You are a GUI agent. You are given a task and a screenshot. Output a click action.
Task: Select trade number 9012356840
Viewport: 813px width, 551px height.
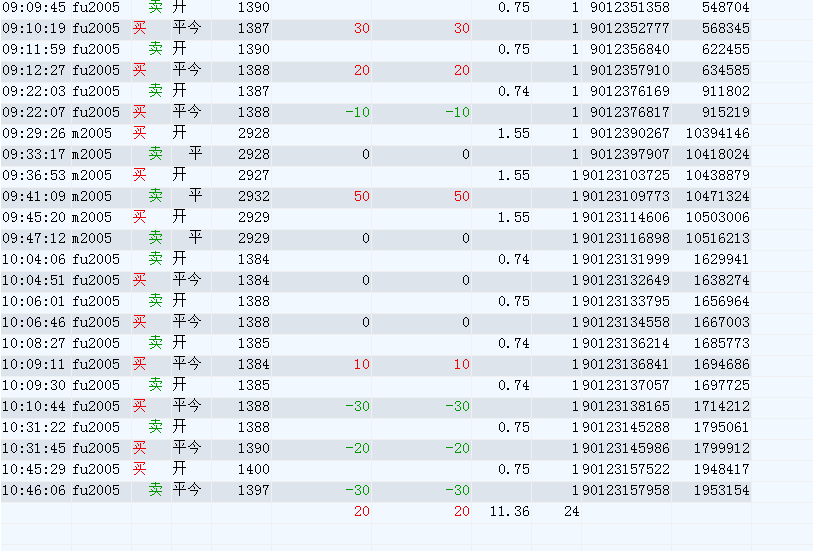tap(629, 49)
